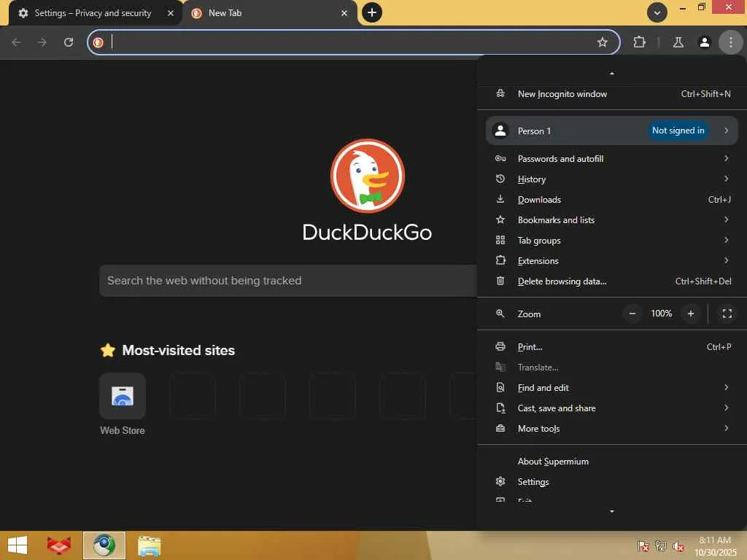
Task: Decrease zoom with minus button
Action: click(632, 314)
